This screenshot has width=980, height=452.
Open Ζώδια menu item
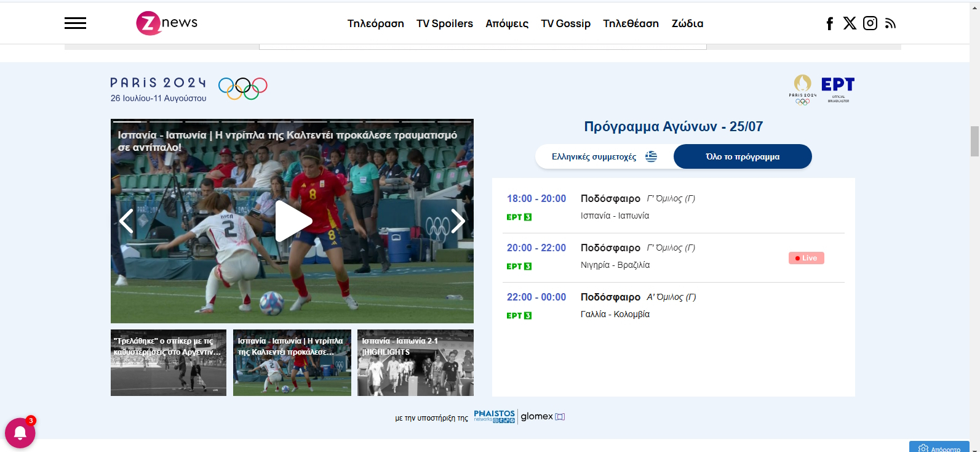tap(688, 23)
